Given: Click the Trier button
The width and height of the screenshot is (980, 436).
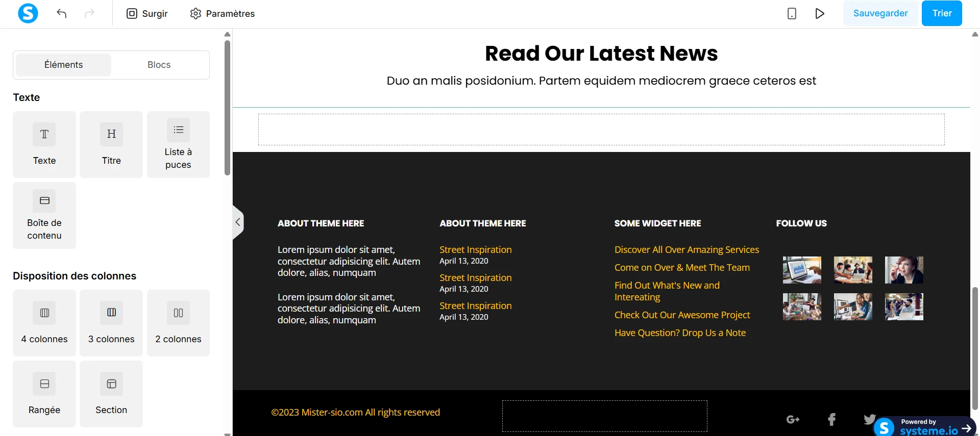Looking at the screenshot, I should (942, 13).
